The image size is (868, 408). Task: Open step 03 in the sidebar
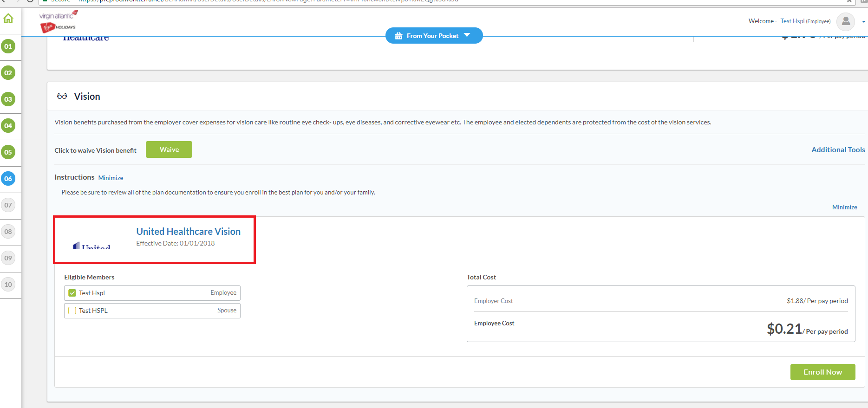(8, 99)
